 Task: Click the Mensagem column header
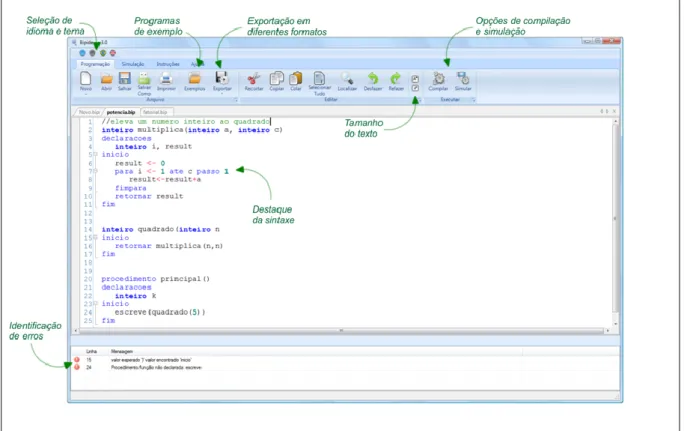click(122, 351)
